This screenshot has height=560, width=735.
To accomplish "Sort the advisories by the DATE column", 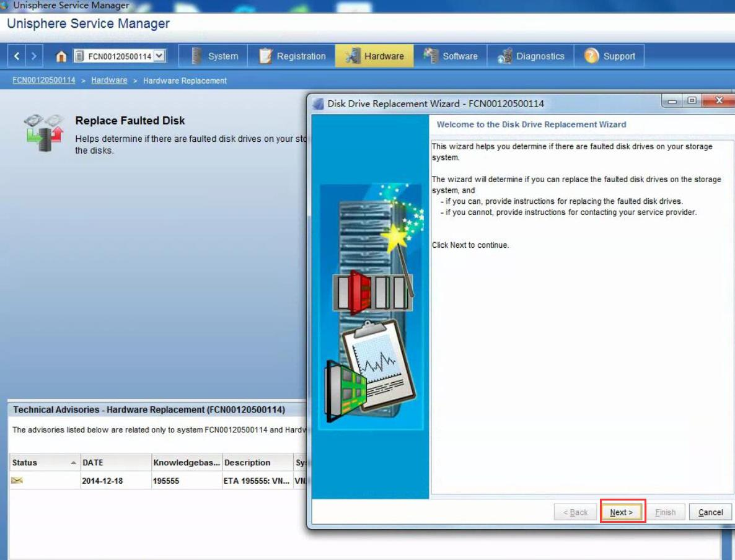I will pyautogui.click(x=116, y=462).
